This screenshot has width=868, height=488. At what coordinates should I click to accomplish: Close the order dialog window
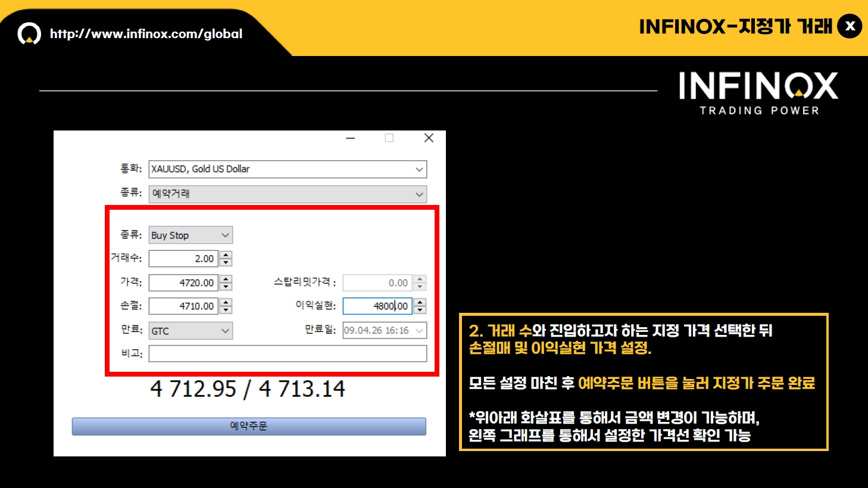[429, 138]
